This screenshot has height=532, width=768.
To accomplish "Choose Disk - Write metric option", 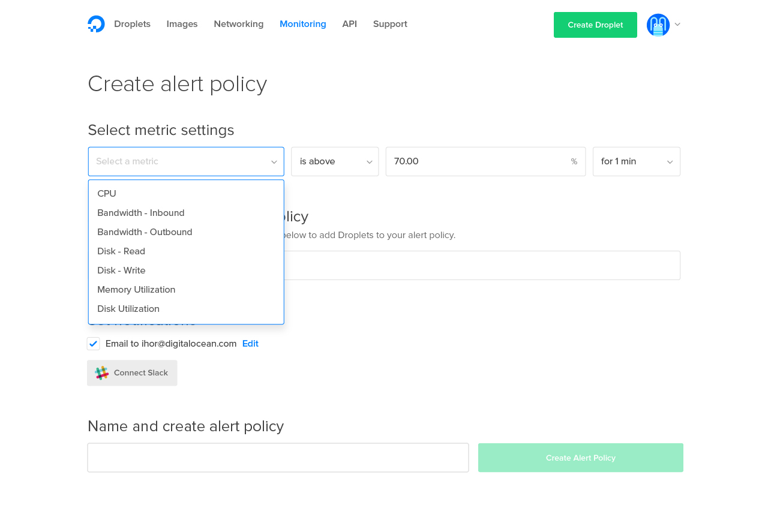I will [121, 270].
